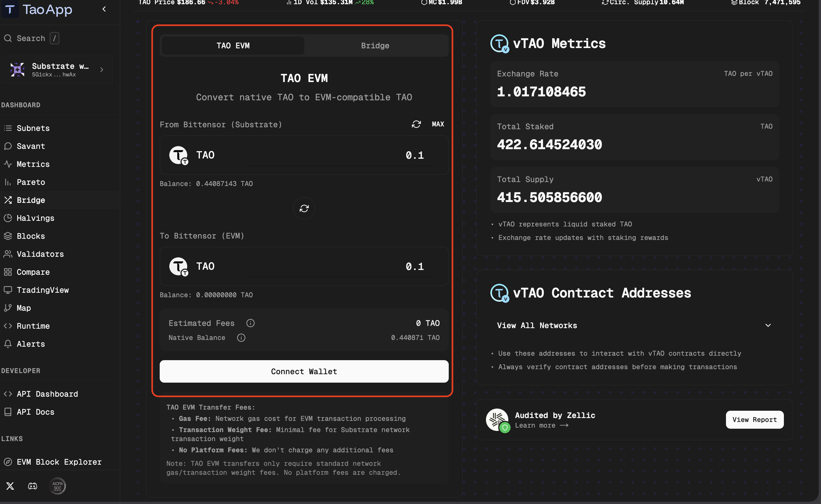Screen dimensions: 821x504
Task: Expand the Estimated Fees info tooltip
Action: coord(250,323)
